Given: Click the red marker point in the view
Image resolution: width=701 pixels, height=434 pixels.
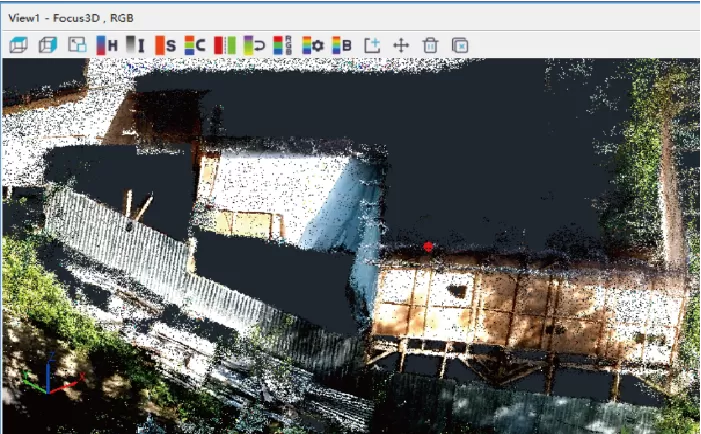Looking at the screenshot, I should tap(428, 246).
